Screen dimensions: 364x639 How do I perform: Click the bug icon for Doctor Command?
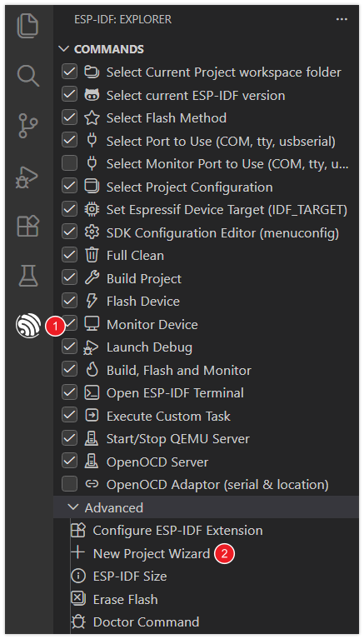coord(77,622)
